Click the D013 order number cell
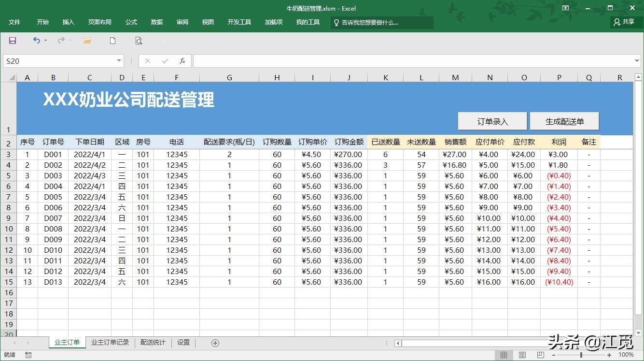The width and height of the screenshot is (644, 361). pos(53,282)
